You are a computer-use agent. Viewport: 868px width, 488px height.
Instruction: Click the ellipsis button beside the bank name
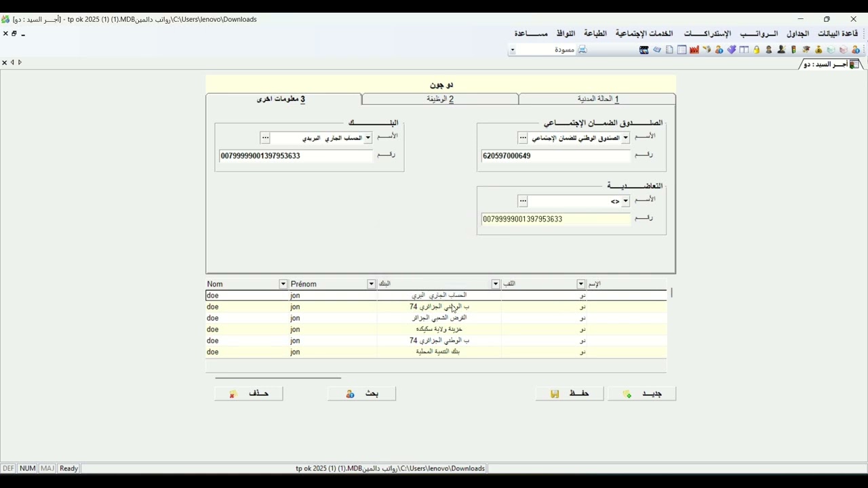click(265, 138)
